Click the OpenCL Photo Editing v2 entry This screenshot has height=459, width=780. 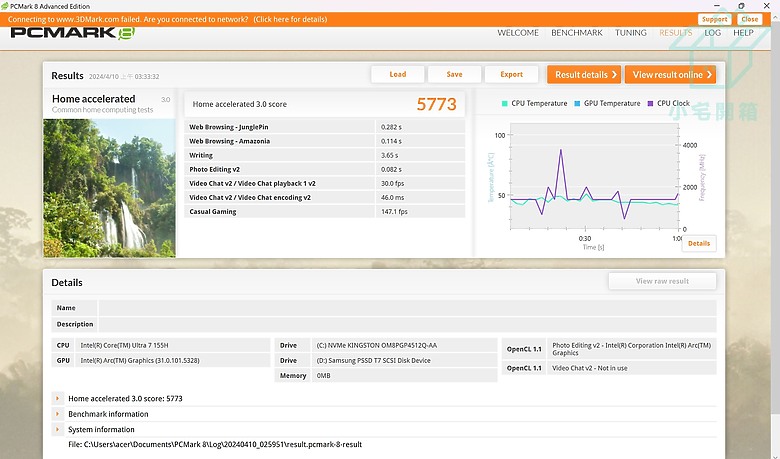point(631,349)
